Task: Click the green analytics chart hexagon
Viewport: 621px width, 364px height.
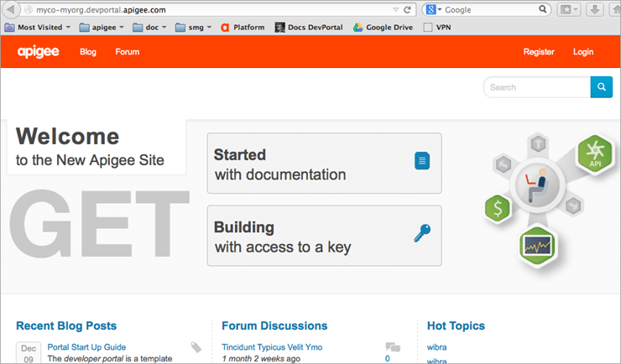Action: pos(537,246)
